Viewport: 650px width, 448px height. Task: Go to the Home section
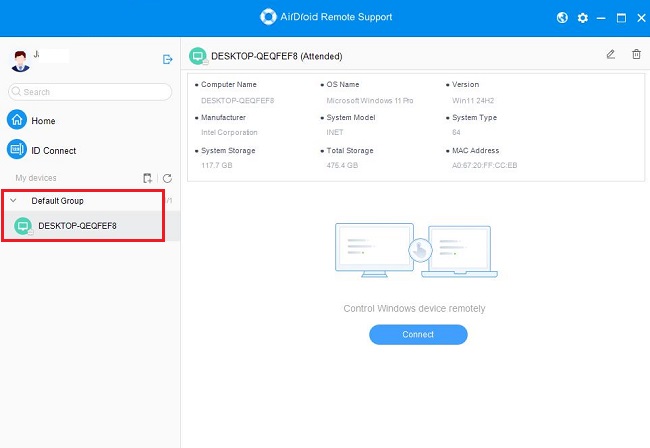click(43, 121)
